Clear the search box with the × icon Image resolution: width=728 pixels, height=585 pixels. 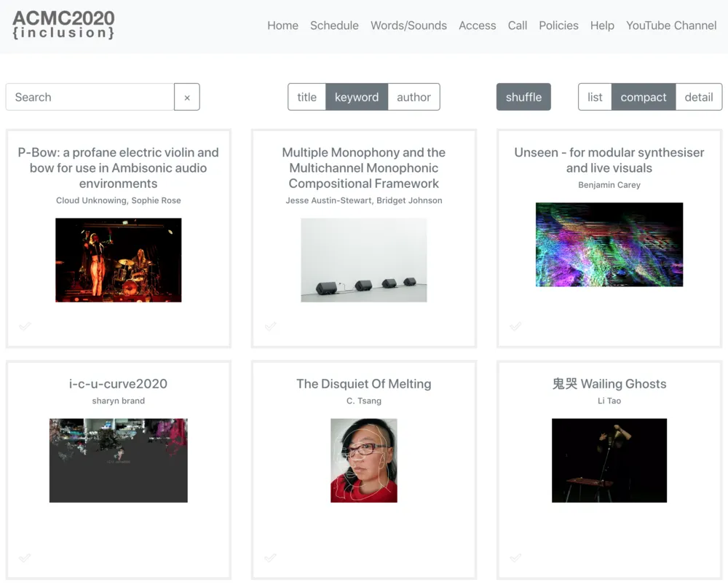pos(187,97)
